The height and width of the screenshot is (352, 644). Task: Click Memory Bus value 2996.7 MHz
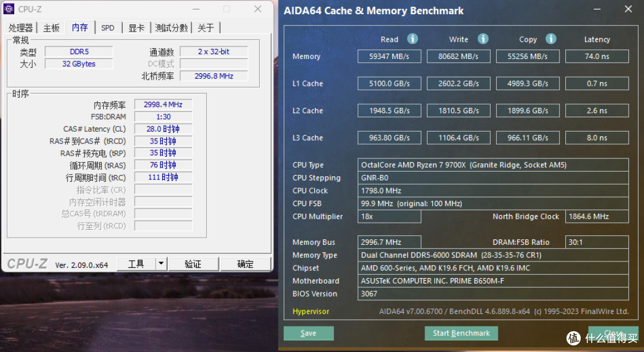tap(389, 242)
